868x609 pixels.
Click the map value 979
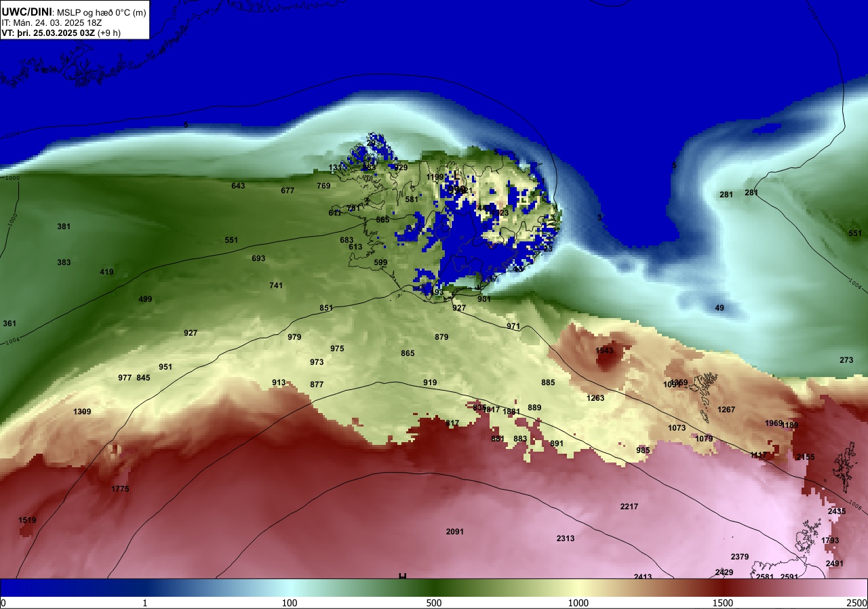tap(294, 337)
